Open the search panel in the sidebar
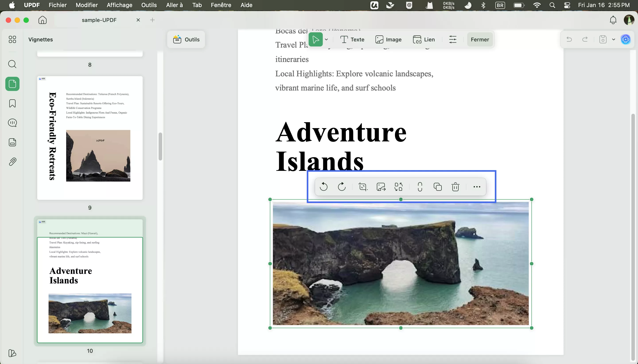This screenshot has width=638, height=364. pyautogui.click(x=12, y=64)
